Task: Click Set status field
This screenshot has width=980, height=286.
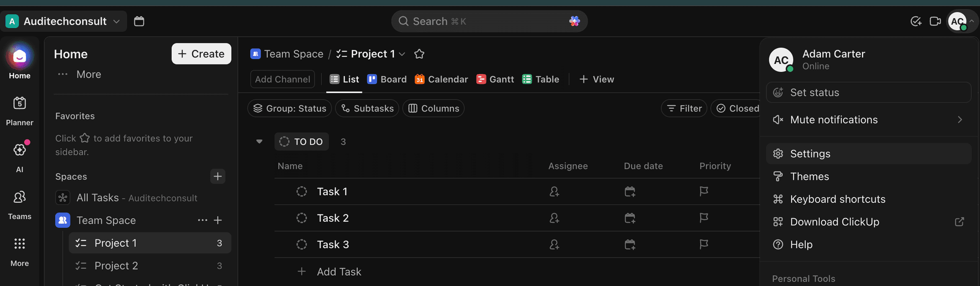Action: click(869, 92)
